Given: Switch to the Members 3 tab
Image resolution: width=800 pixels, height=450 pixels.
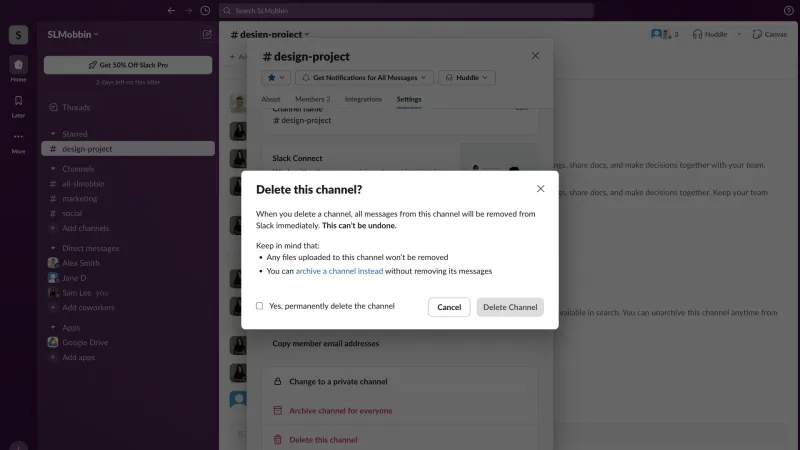Looking at the screenshot, I should click(312, 99).
